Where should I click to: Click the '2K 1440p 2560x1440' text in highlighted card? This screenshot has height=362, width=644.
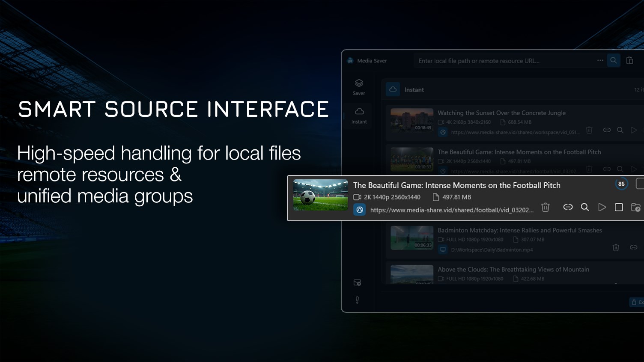point(392,197)
